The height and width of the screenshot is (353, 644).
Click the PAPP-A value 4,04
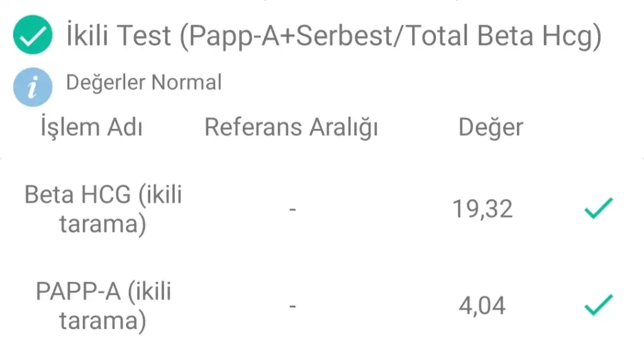click(x=482, y=306)
